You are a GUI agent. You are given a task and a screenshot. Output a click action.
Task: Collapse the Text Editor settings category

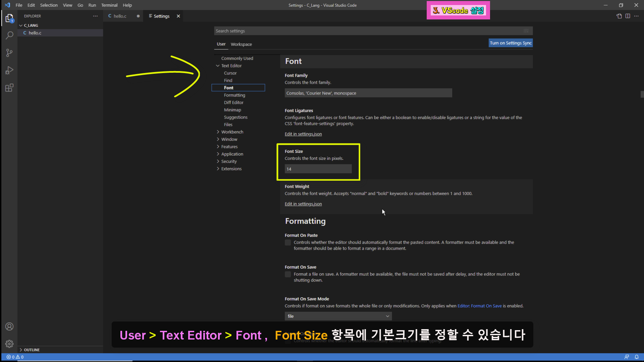(x=218, y=66)
